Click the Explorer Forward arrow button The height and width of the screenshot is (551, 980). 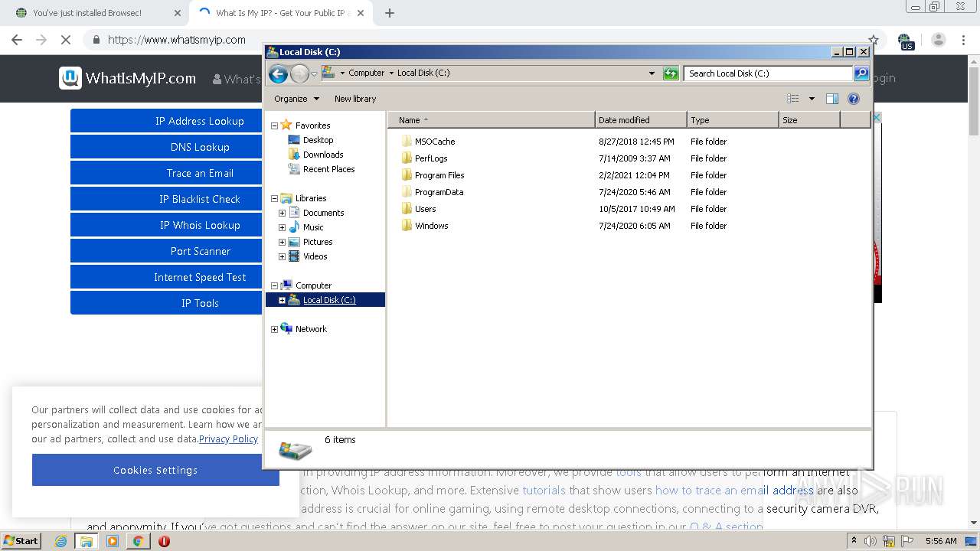tap(299, 73)
